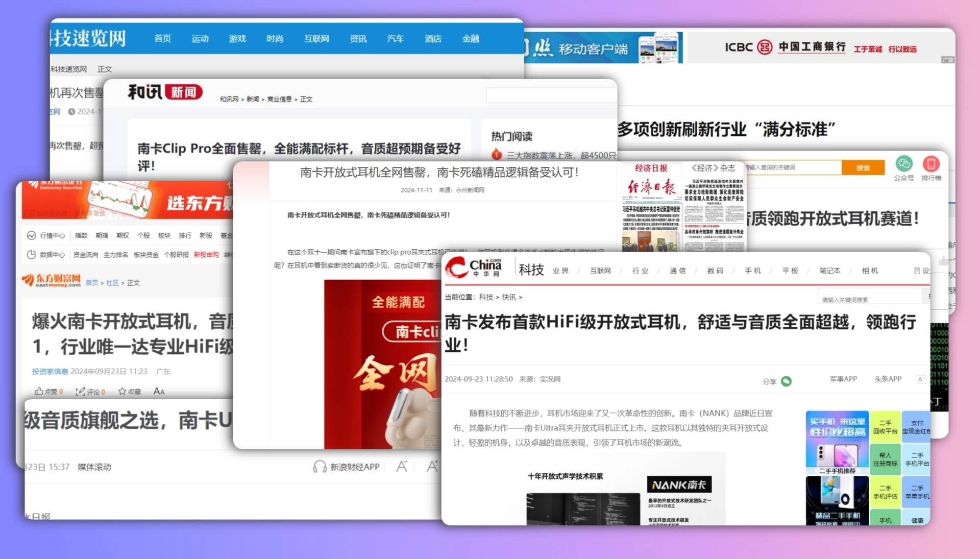
Task: Click the 收藏 star favorite icon
Action: tap(122, 392)
